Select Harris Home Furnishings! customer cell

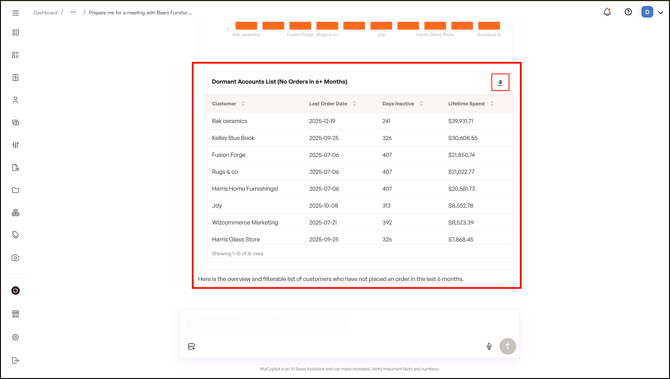point(245,188)
